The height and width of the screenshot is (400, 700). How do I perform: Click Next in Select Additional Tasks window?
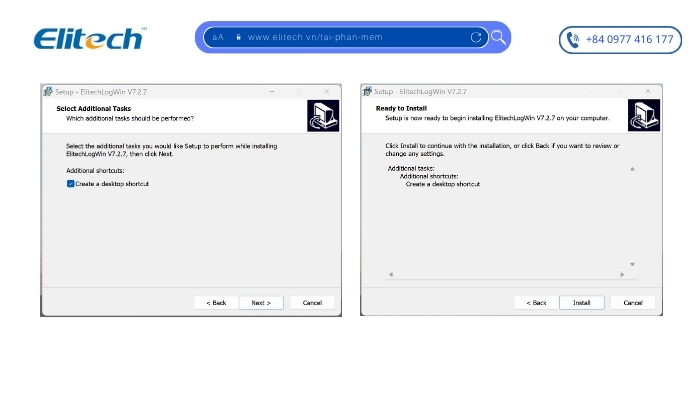click(261, 303)
